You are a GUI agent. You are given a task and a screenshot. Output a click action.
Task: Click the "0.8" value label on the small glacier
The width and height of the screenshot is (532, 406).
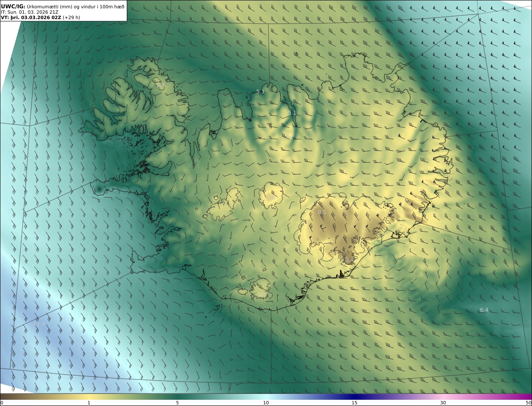(270, 197)
